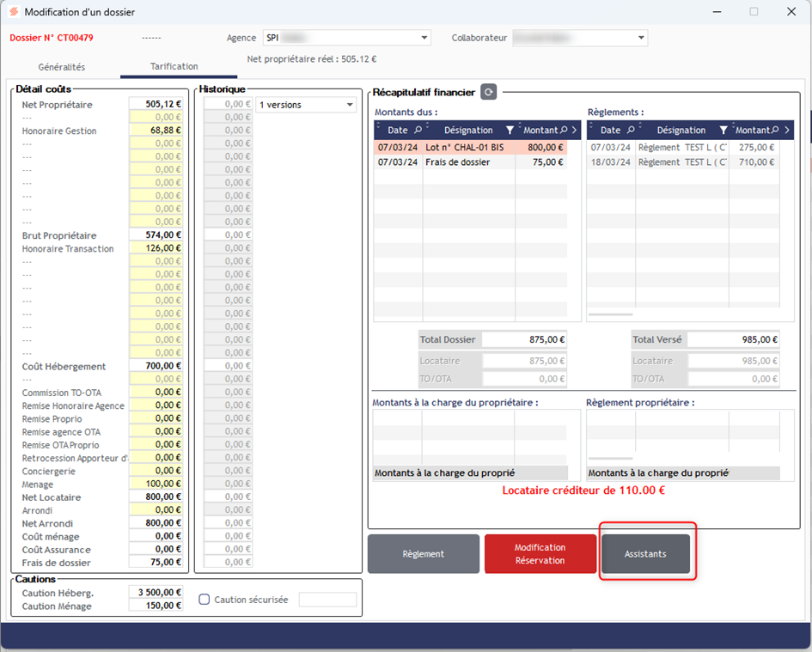The height and width of the screenshot is (652, 812).
Task: Click the Net Propriétaire field 505,12 €
Action: click(156, 104)
